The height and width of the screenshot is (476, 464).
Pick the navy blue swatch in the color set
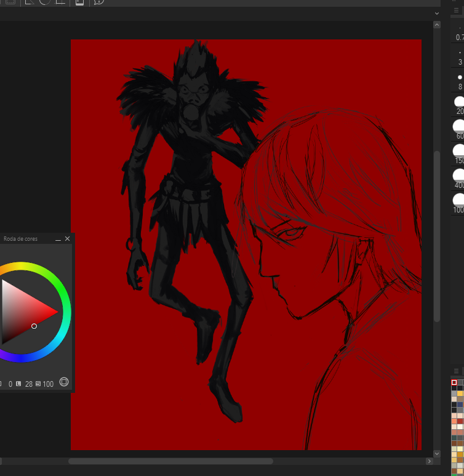(x=460, y=405)
